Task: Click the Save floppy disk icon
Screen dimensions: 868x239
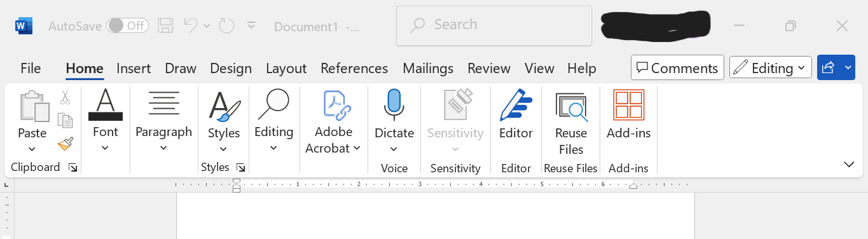Action: (165, 25)
